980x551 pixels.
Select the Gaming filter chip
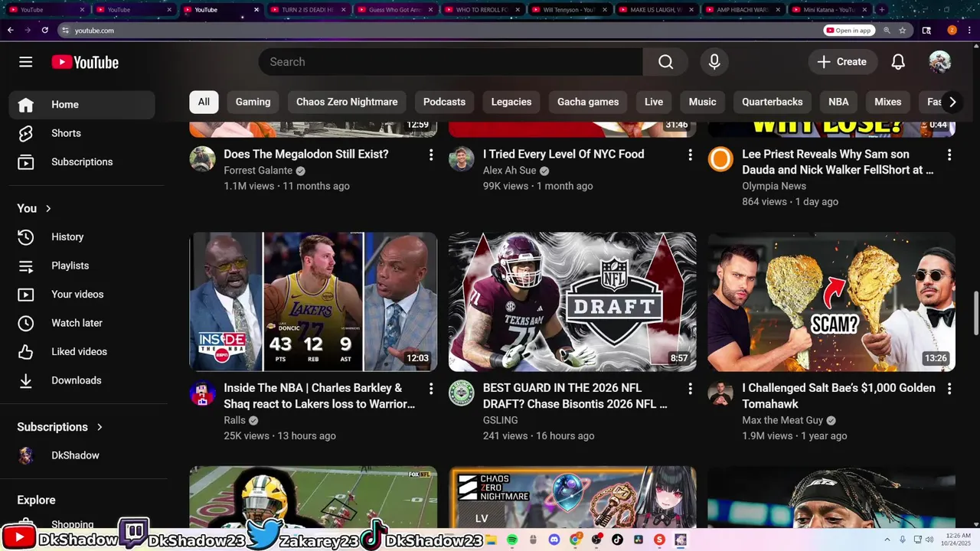point(253,102)
